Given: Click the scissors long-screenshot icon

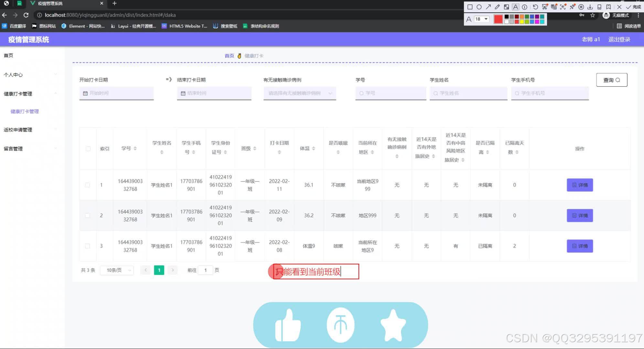Looking at the screenshot, I should 545,7.
